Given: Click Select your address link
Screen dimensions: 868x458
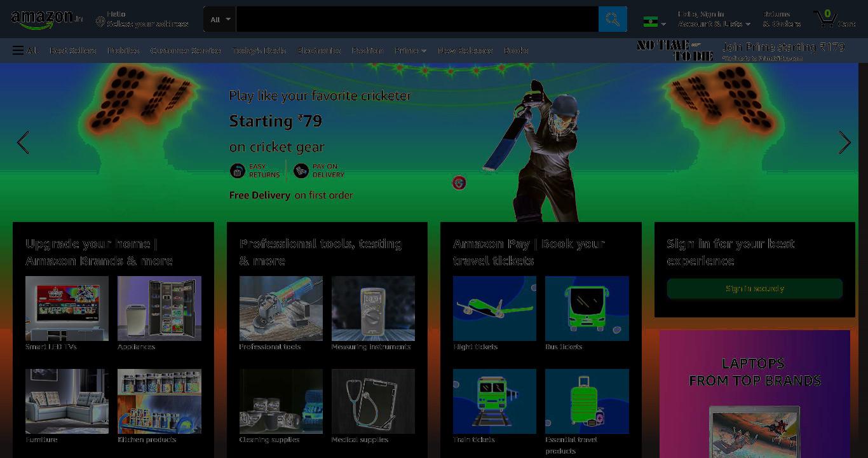Looking at the screenshot, I should tap(147, 24).
